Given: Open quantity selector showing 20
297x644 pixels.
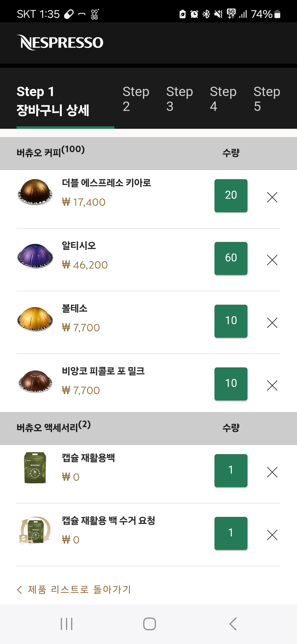Looking at the screenshot, I should click(231, 195).
